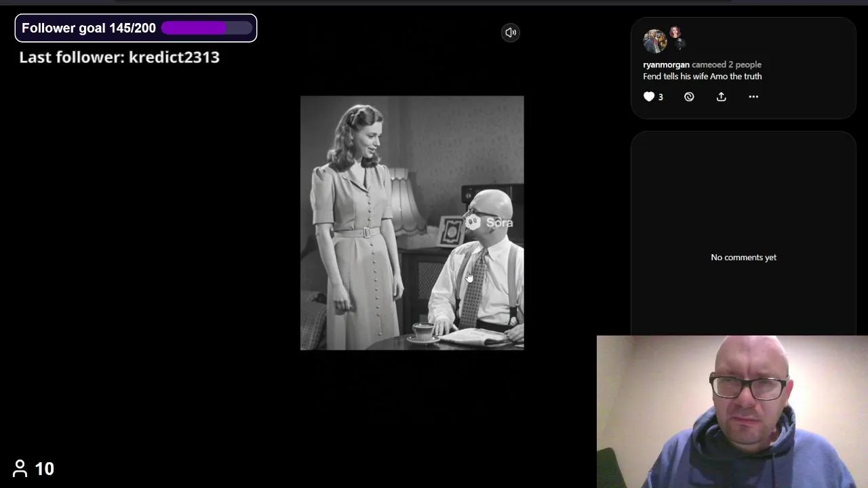
Task: Open the three-dot more options menu
Action: pyautogui.click(x=753, y=97)
